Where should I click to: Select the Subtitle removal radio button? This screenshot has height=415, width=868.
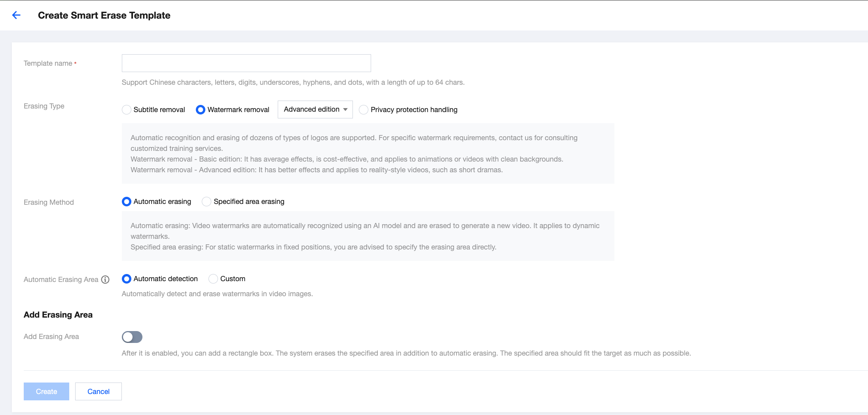pyautogui.click(x=127, y=110)
